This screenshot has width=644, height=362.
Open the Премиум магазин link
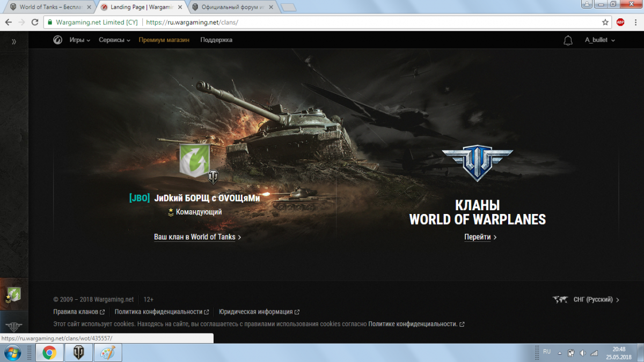pyautogui.click(x=164, y=40)
